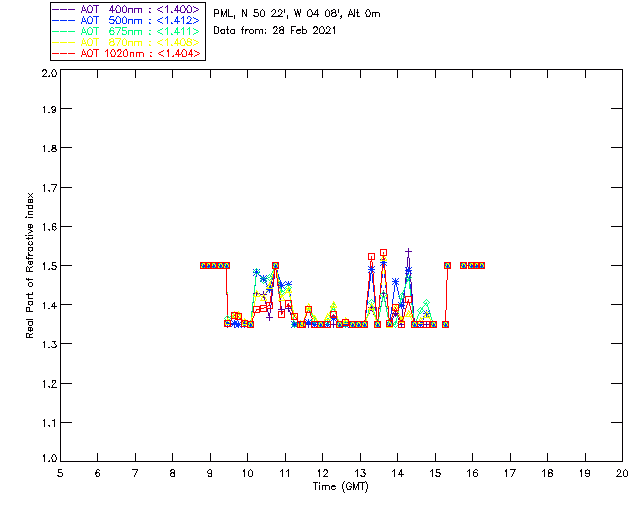Screen dimensions: 640x512
Task: Click the 15 x-axis tick label
Action: (435, 473)
